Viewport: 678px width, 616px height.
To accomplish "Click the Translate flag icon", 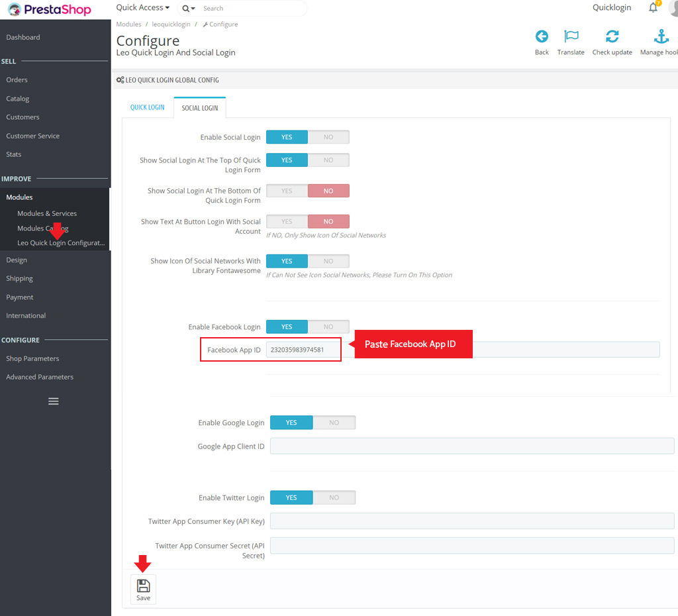I will pos(571,36).
